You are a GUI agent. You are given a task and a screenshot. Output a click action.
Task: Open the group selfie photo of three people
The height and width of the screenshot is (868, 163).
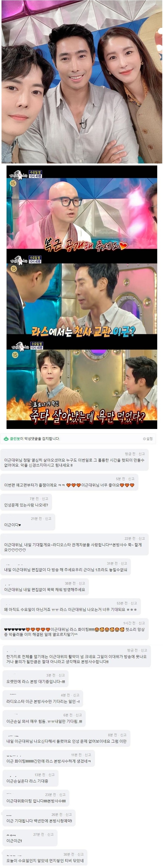82,82
